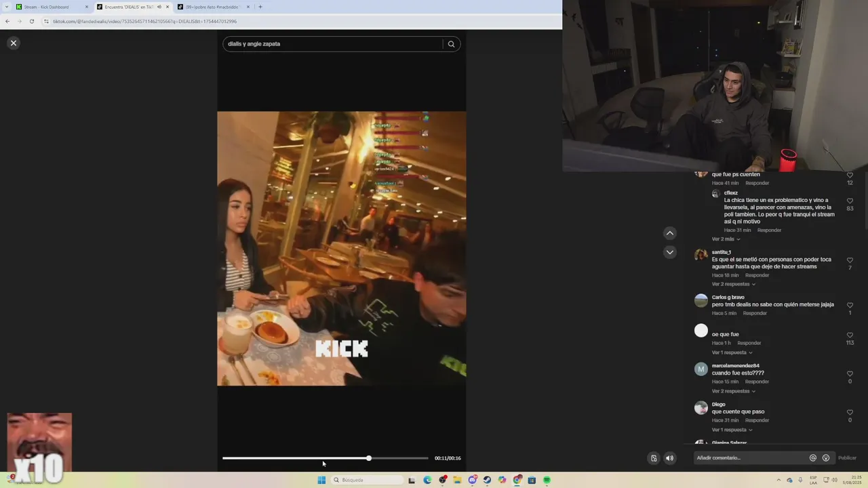Close the Kick Dashboard tab

87,7
